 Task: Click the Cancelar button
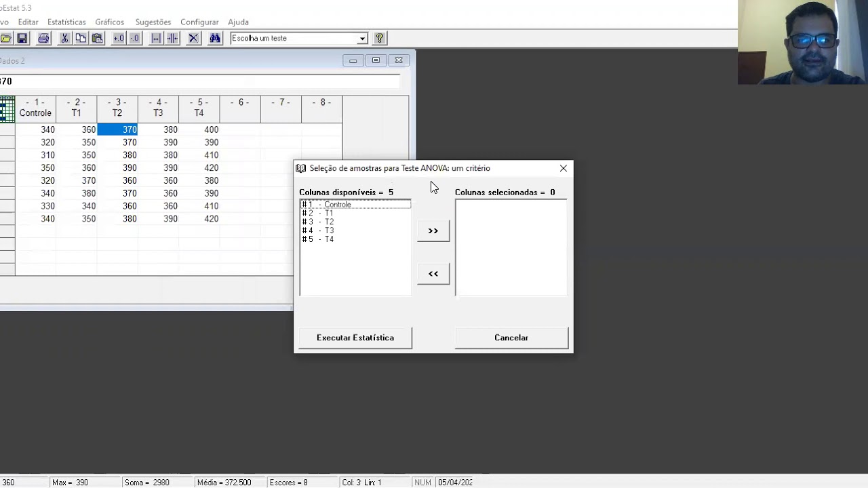click(511, 338)
